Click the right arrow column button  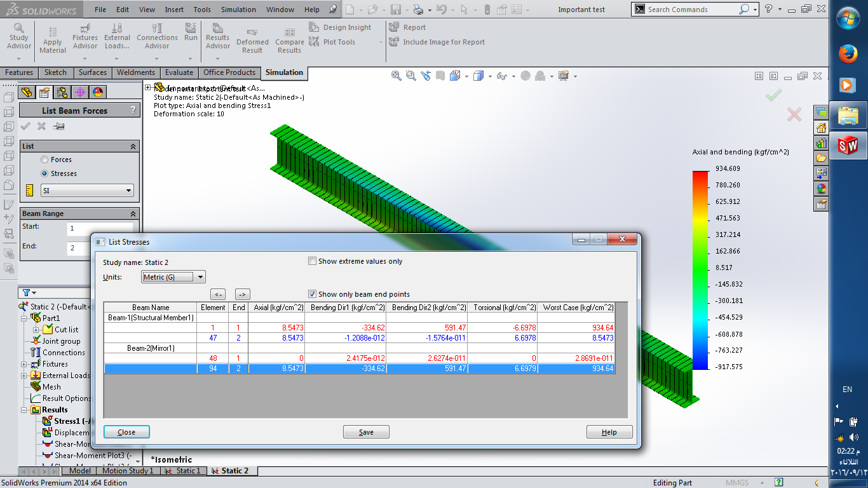pyautogui.click(x=243, y=294)
